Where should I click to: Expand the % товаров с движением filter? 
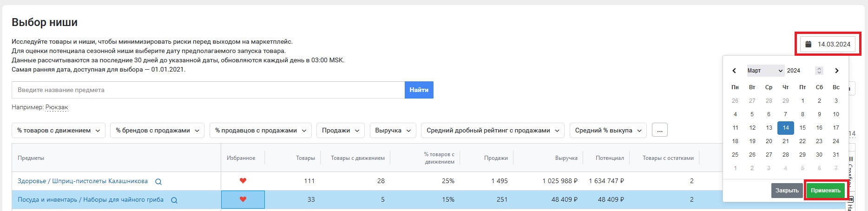pyautogui.click(x=59, y=131)
